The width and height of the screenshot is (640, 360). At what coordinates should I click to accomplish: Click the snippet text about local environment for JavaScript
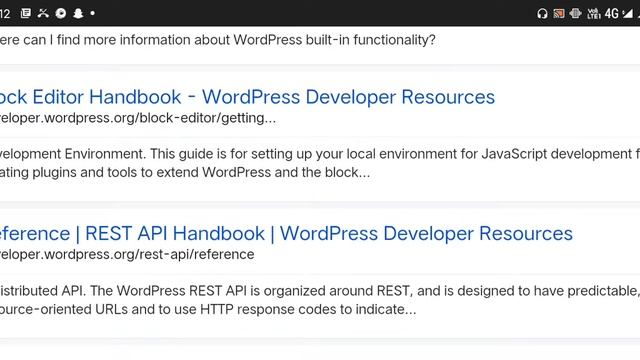(x=320, y=154)
